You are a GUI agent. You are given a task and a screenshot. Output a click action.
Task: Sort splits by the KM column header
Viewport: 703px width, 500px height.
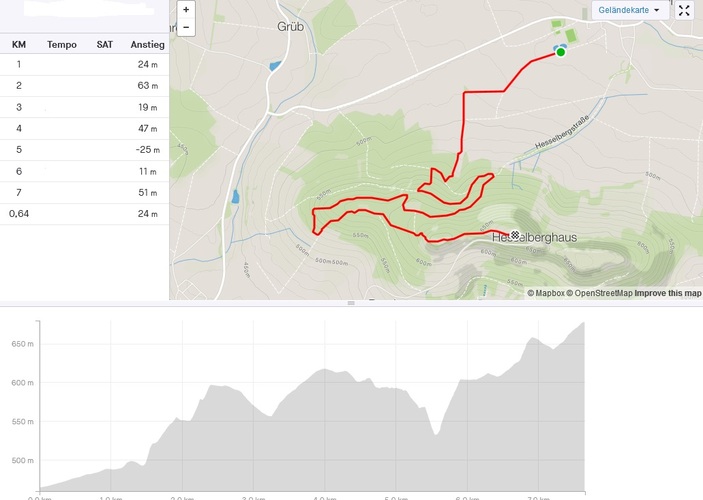pyautogui.click(x=19, y=44)
